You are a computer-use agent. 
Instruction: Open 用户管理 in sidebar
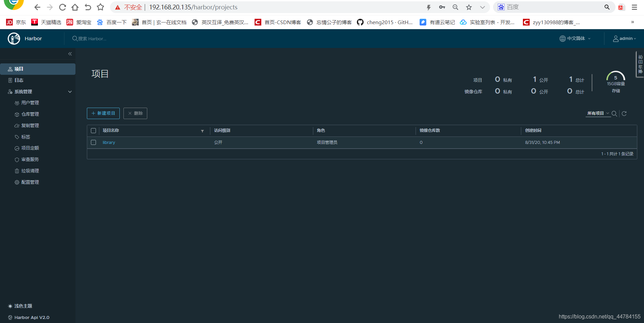(30, 103)
